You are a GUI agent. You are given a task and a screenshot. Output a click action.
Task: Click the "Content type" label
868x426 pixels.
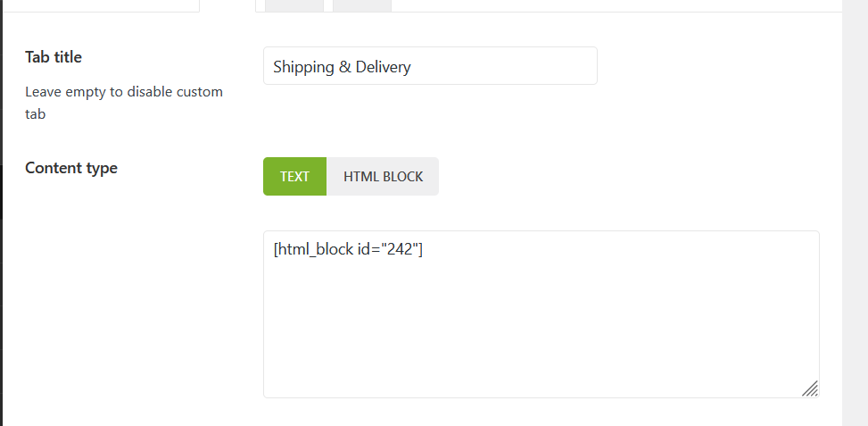point(71,168)
